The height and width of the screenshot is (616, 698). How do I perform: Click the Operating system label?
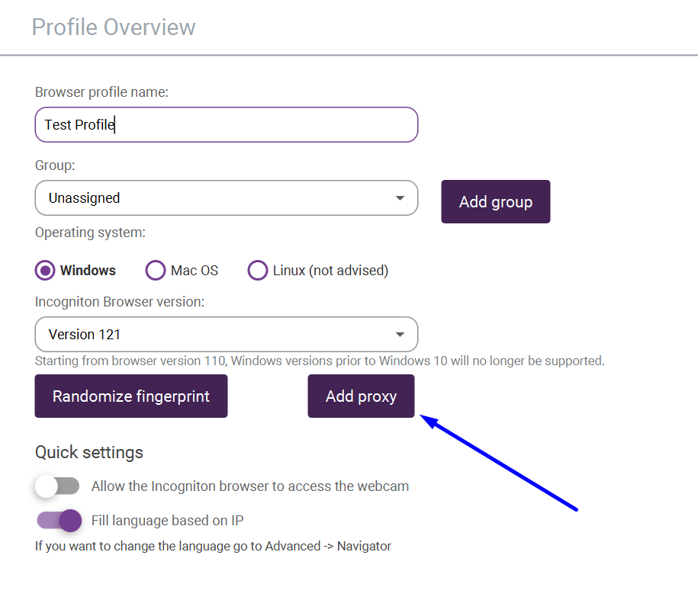pos(90,233)
